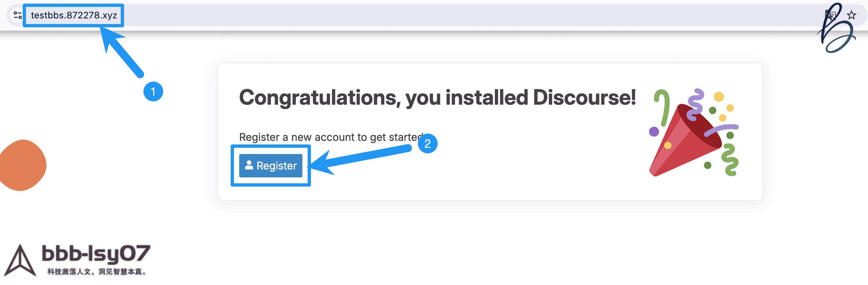Viewport: 868px width, 285px height.
Task: Open the translate page icon
Action: (x=830, y=15)
